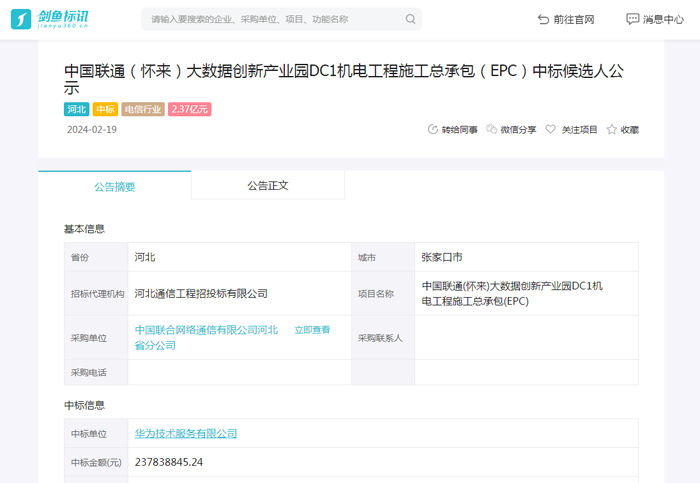Click the 转给同事 share icon
This screenshot has width=700, height=483.
(433, 129)
